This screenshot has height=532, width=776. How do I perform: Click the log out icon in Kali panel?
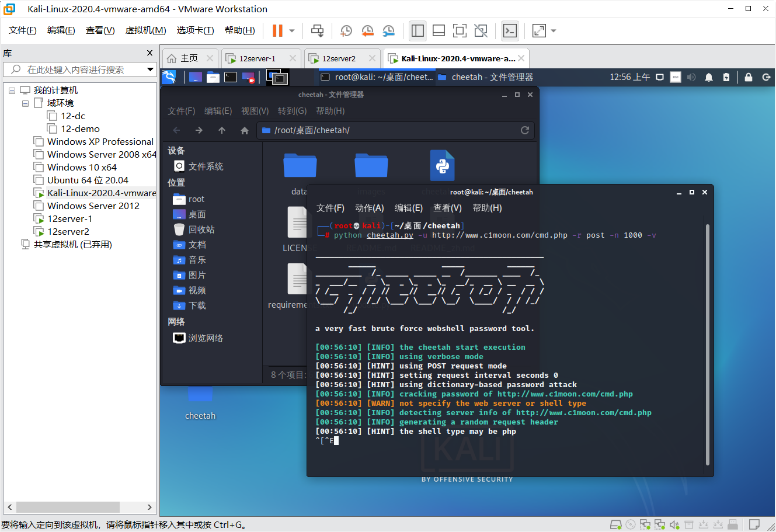tap(766, 77)
